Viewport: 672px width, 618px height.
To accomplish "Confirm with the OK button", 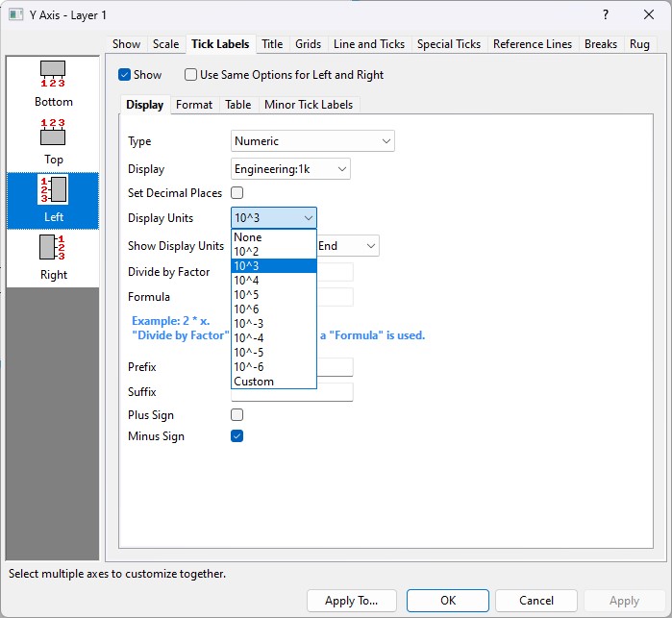I will [448, 601].
